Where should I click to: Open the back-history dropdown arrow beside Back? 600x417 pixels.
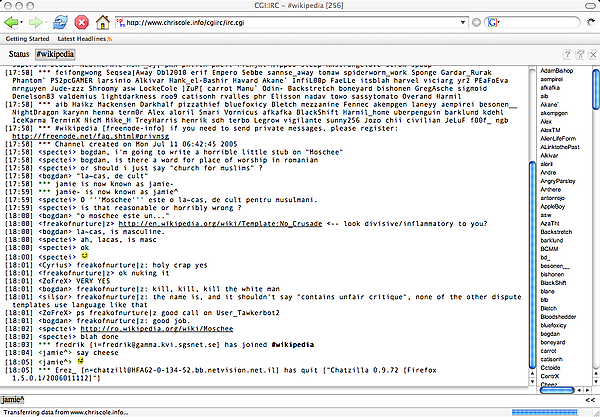pos(21,23)
